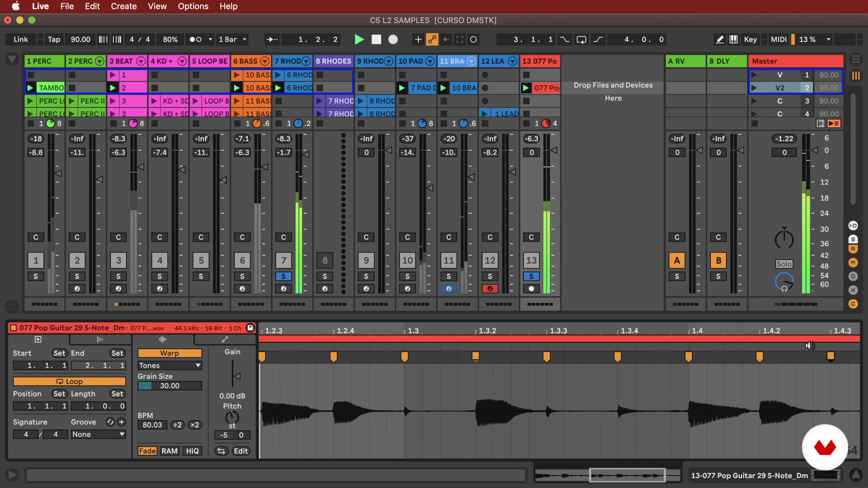Click the clip Pitch transpose knob
Image resolution: width=868 pixels, height=488 pixels.
[x=232, y=418]
